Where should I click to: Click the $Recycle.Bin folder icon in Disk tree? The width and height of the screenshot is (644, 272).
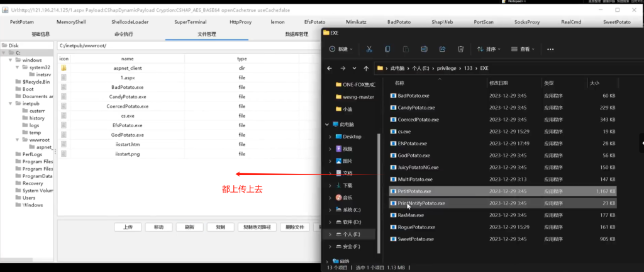tap(18, 82)
